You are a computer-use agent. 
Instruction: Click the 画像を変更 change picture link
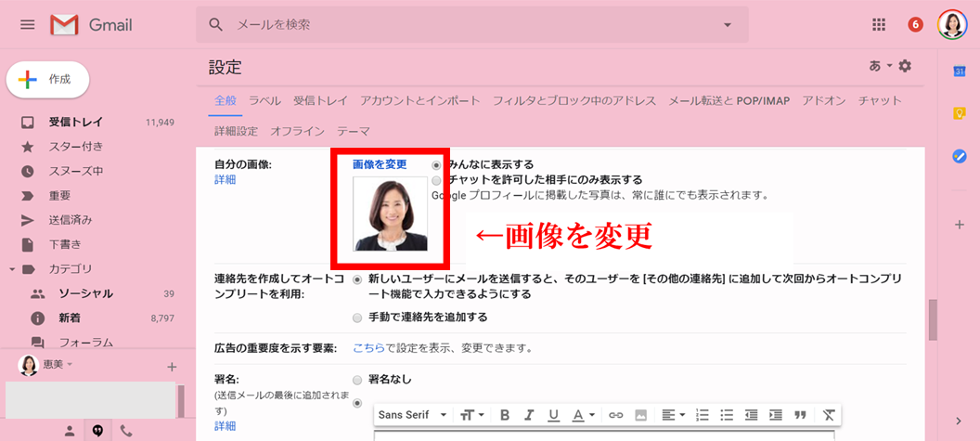coord(380,164)
